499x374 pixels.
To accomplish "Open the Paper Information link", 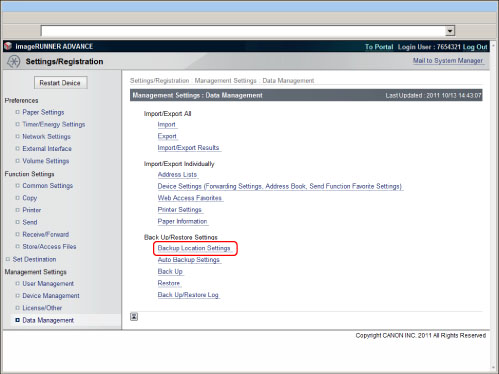I will pos(182,221).
